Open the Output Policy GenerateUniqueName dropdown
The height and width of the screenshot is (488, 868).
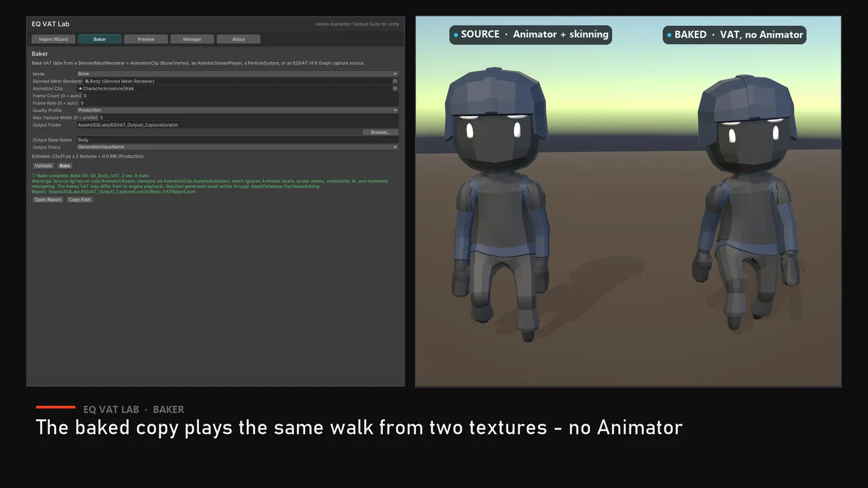tap(237, 147)
